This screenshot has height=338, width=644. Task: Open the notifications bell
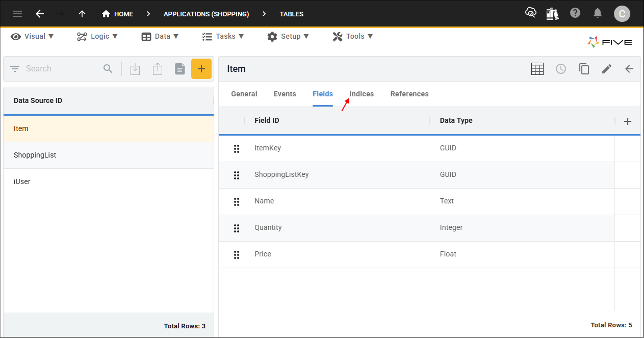598,13
